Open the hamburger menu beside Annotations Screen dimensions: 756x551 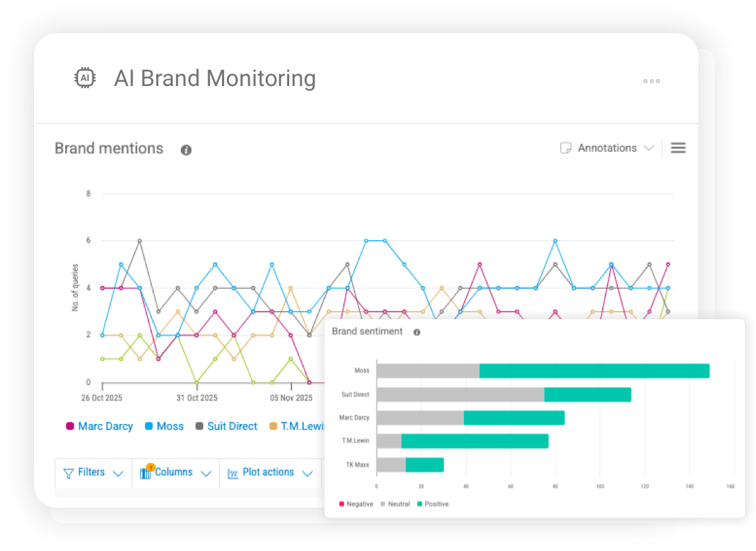[678, 148]
